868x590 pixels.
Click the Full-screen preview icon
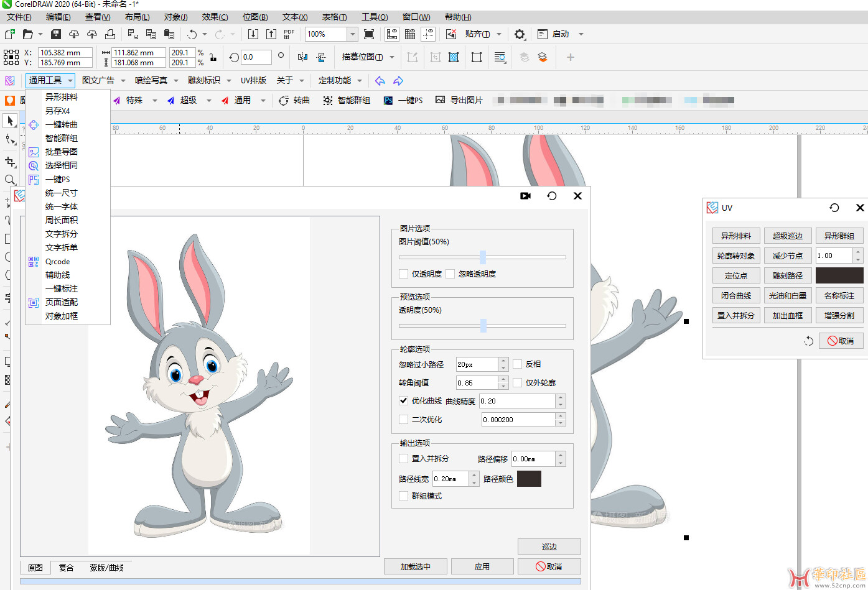click(369, 34)
